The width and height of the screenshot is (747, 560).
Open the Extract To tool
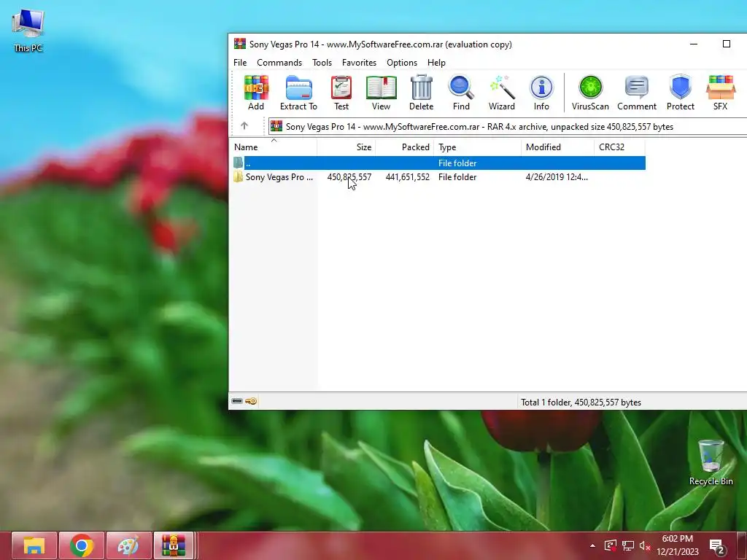pos(298,93)
